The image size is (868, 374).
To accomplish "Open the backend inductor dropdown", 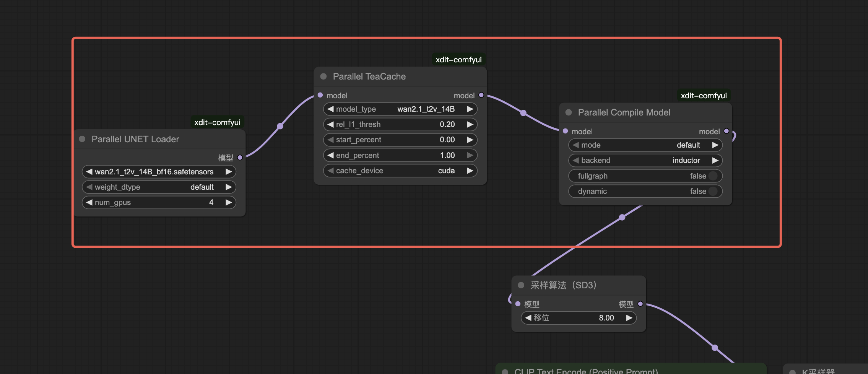I will click(645, 160).
